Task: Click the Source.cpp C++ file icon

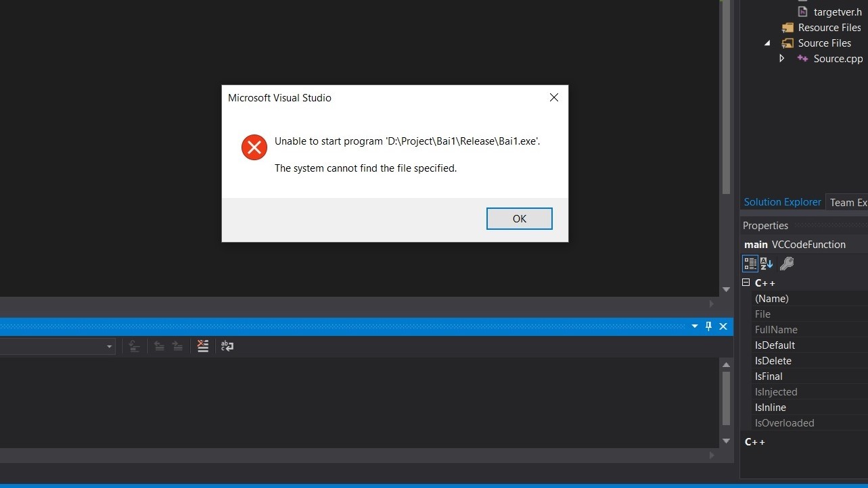Action: (802, 58)
